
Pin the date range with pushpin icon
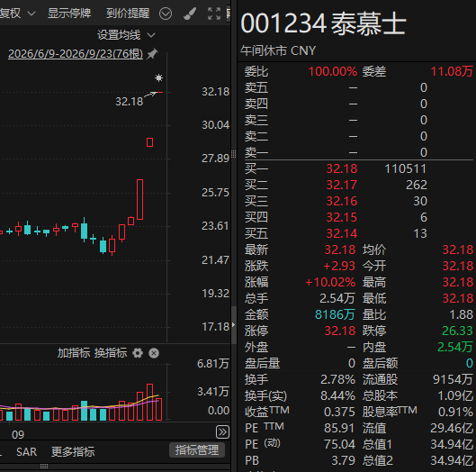point(152,54)
